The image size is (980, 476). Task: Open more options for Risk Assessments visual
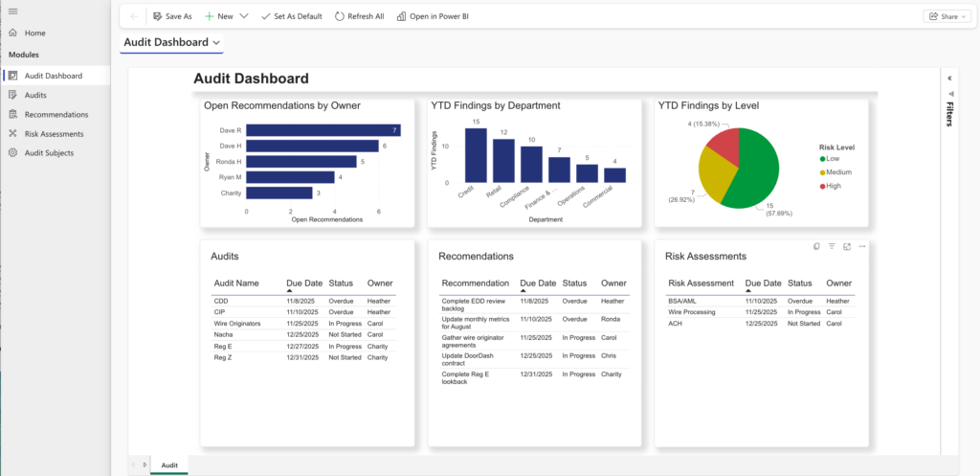tap(862, 246)
